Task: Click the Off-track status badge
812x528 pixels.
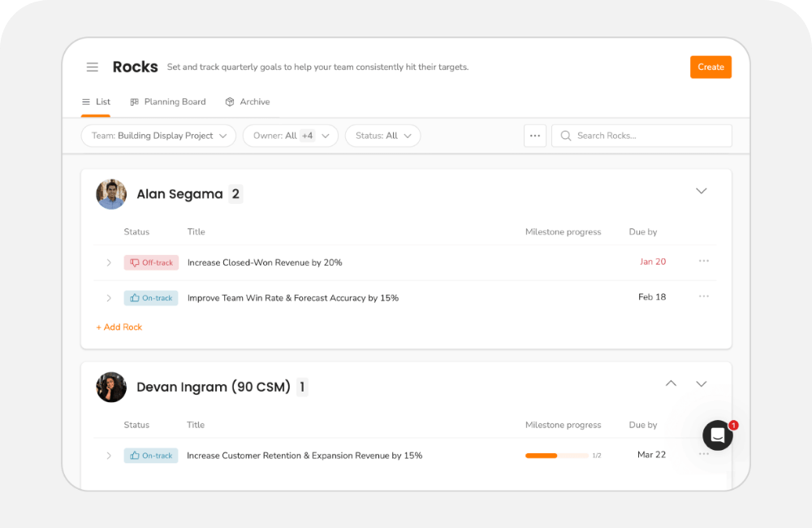Action: (x=151, y=262)
